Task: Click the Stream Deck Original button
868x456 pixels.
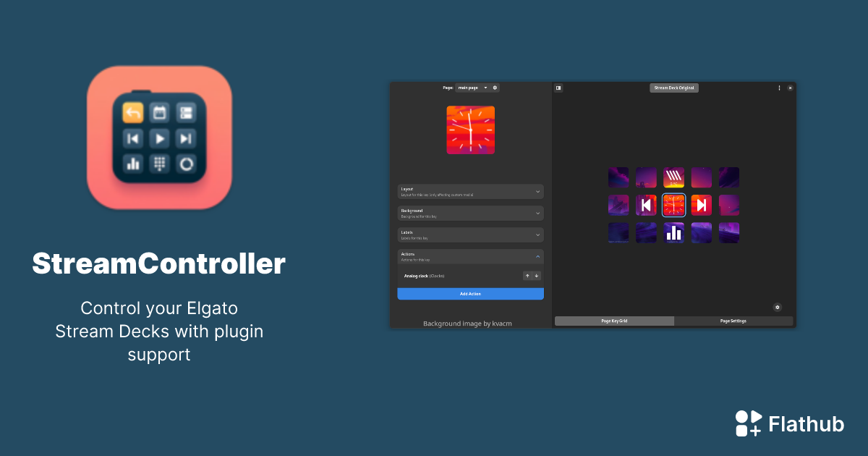Action: pyautogui.click(x=673, y=88)
